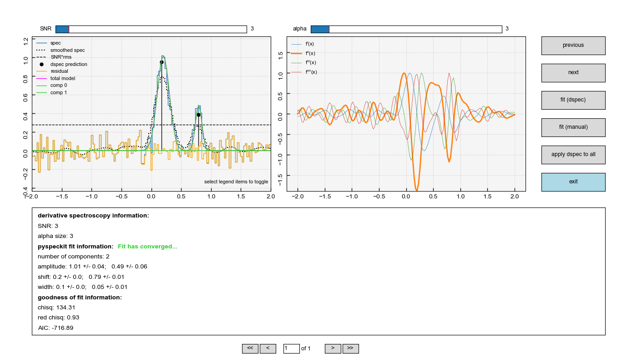Go forward one page with >

tap(333, 349)
